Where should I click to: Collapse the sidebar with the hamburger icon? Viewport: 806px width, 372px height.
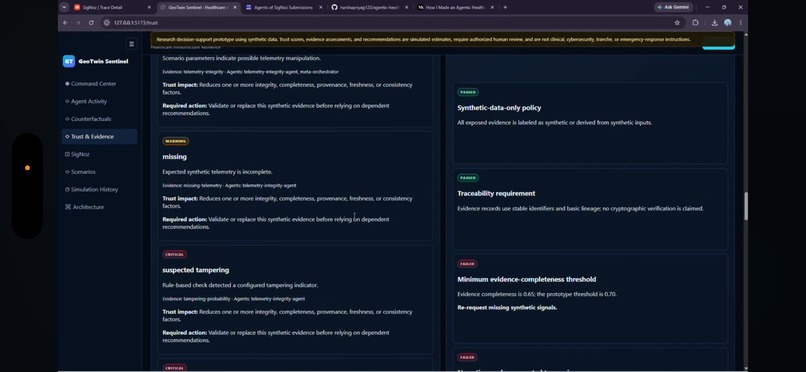(x=132, y=44)
